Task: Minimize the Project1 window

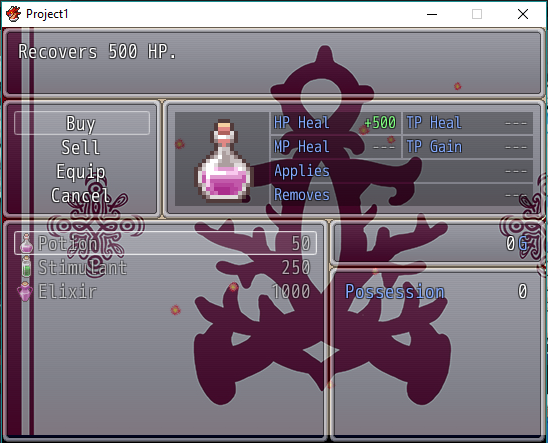Action: [432, 14]
